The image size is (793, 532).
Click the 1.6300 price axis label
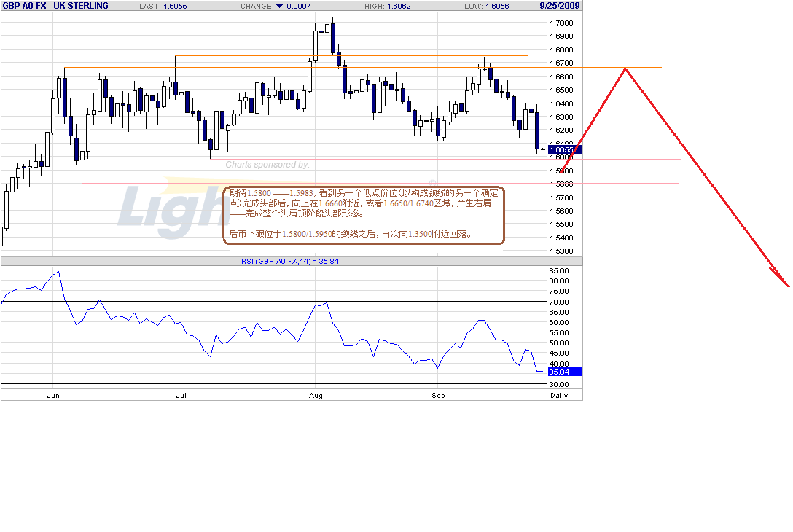click(561, 117)
